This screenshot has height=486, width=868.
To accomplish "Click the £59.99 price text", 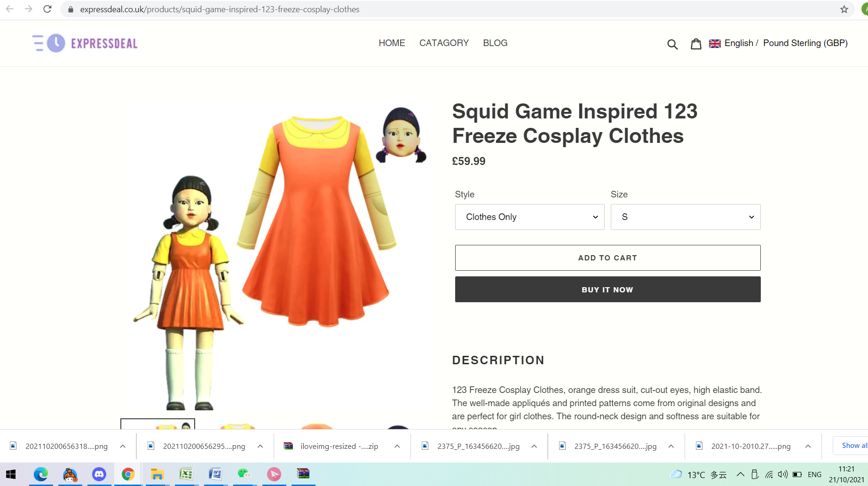I will pyautogui.click(x=468, y=161).
